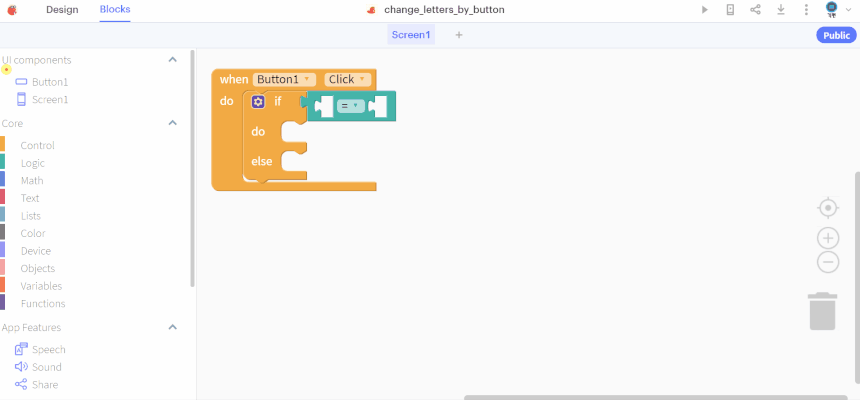Click the workspace horizontal scrollbar

(x=655, y=397)
